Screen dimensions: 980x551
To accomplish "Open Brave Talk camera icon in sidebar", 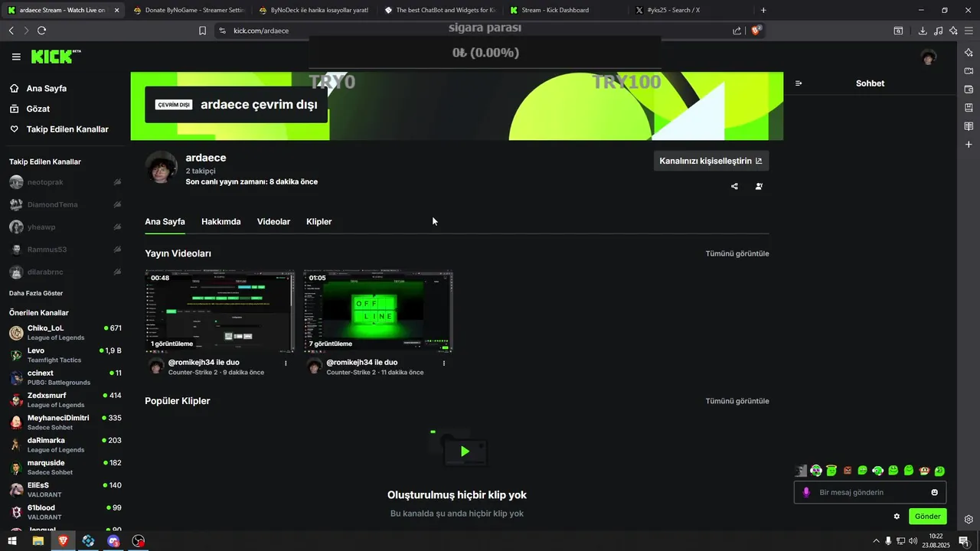I will coord(969,70).
